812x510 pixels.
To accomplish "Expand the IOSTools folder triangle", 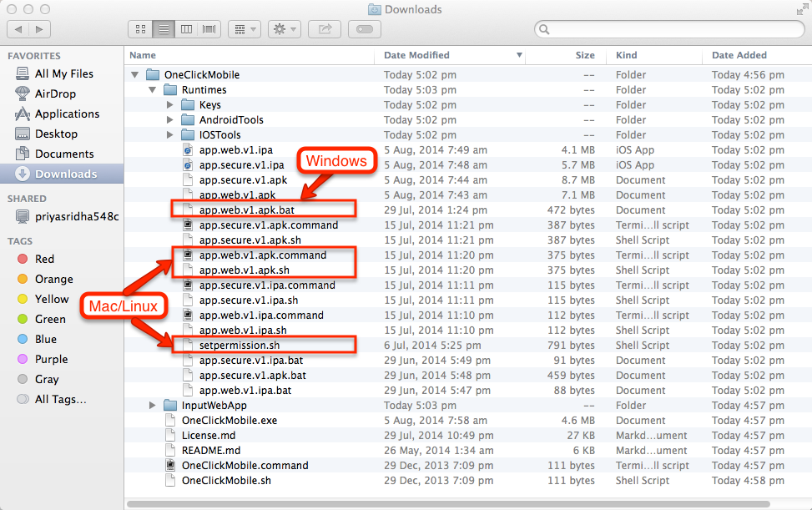I will pyautogui.click(x=170, y=134).
